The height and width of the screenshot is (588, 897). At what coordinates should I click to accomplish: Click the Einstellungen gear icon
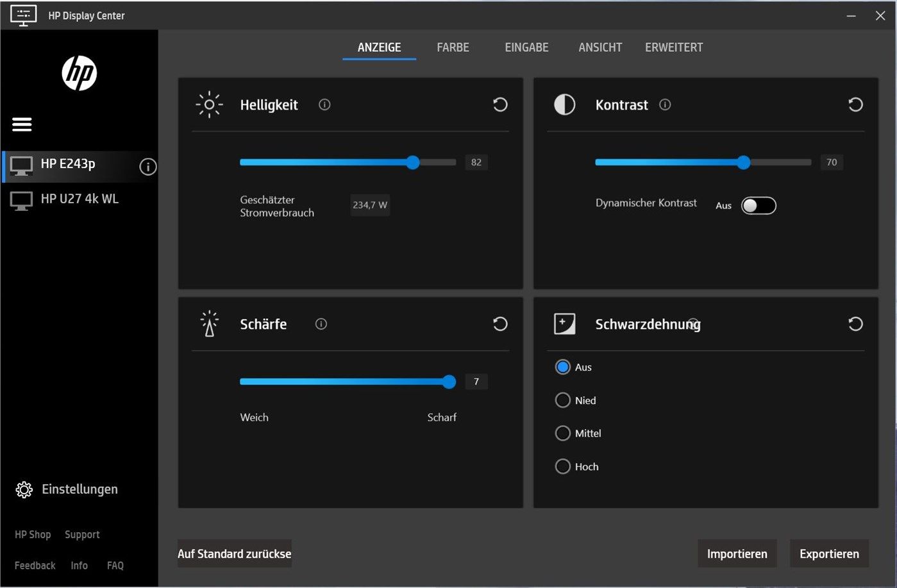click(24, 489)
